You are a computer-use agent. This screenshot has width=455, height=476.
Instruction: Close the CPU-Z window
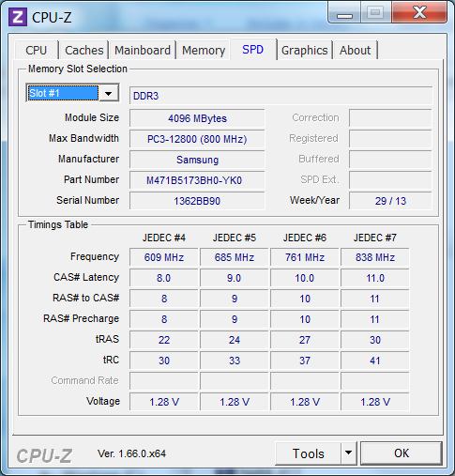tap(419, 12)
